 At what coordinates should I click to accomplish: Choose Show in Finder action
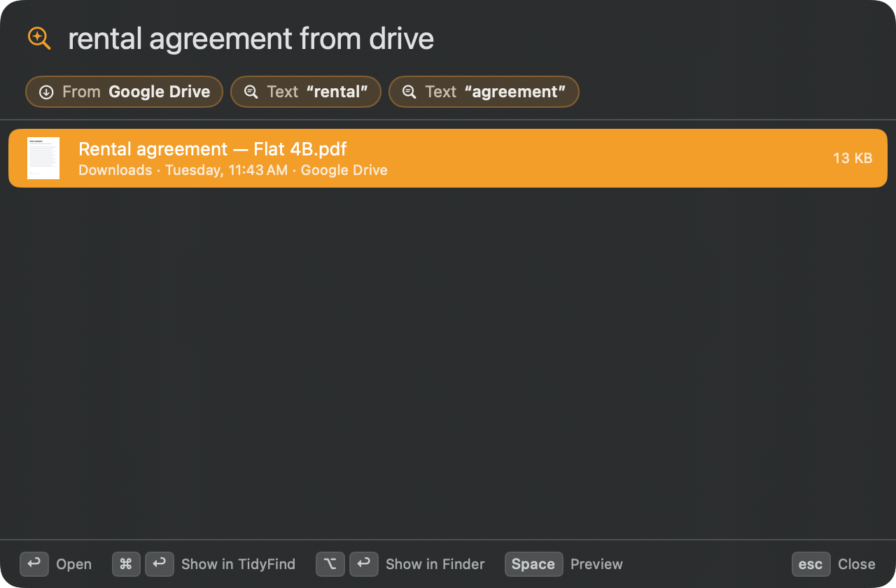[435, 564]
